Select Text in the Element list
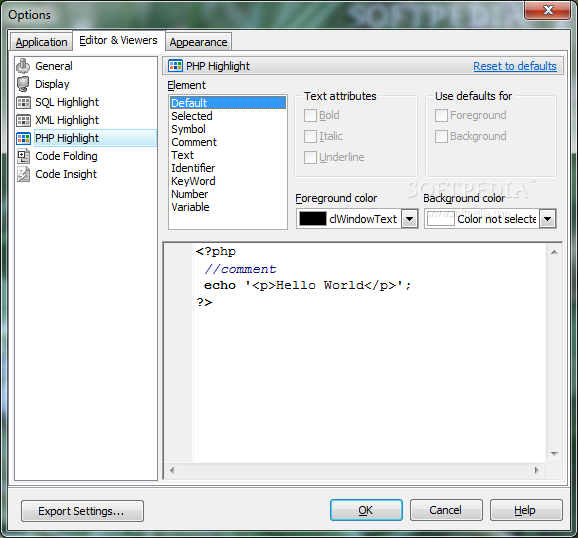Viewport: 578px width, 538px height. [228, 155]
